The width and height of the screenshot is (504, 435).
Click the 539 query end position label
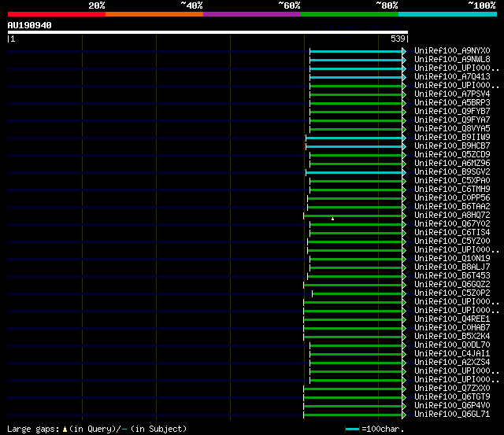398,39
